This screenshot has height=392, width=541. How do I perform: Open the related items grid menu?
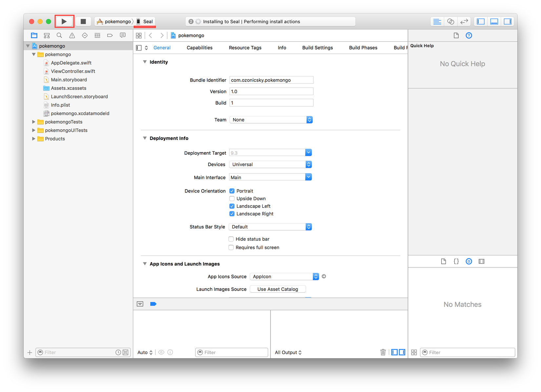[x=139, y=35]
